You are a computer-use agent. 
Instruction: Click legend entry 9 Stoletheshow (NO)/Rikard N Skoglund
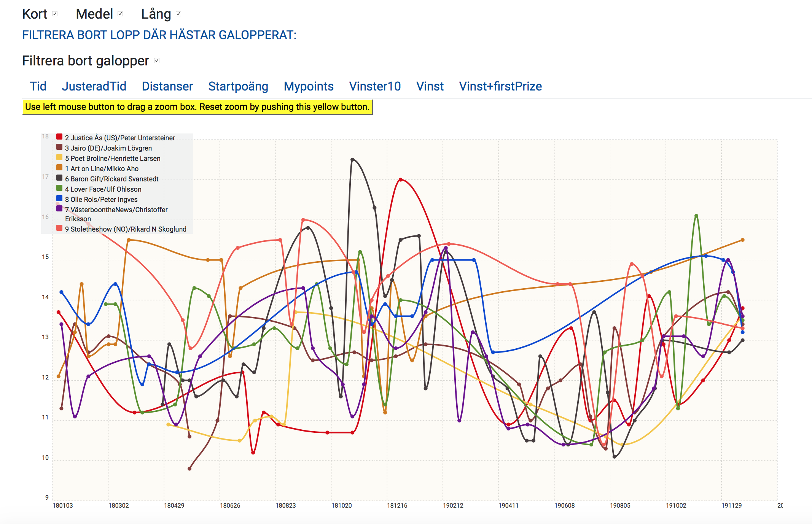point(126,229)
